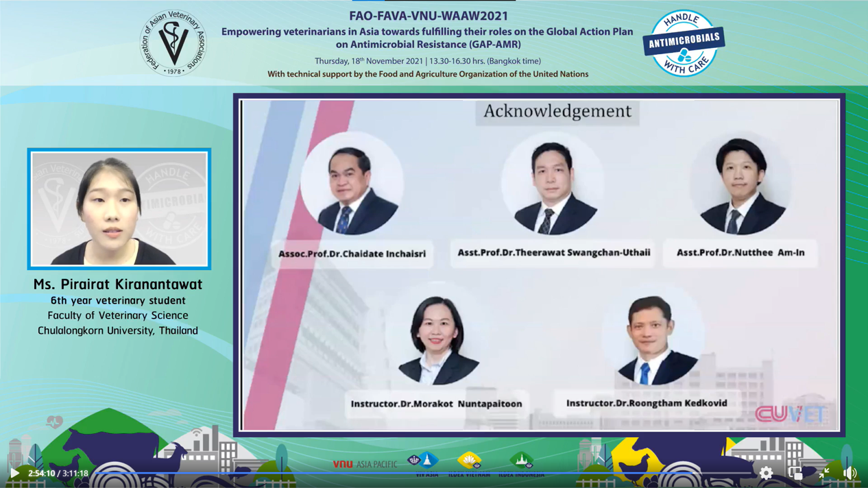Click the name Asst.Prof.Dr.Nutthee Am-In

click(740, 252)
